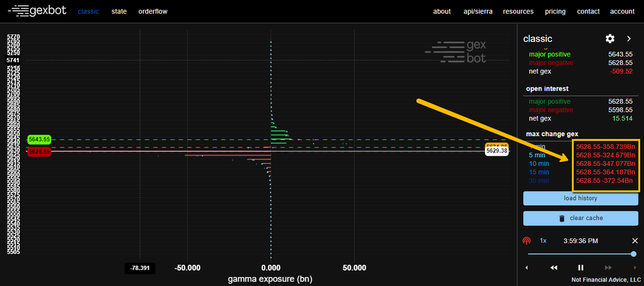This screenshot has width=644, height=286.
Task: Open the account page
Action: pyautogui.click(x=623, y=11)
